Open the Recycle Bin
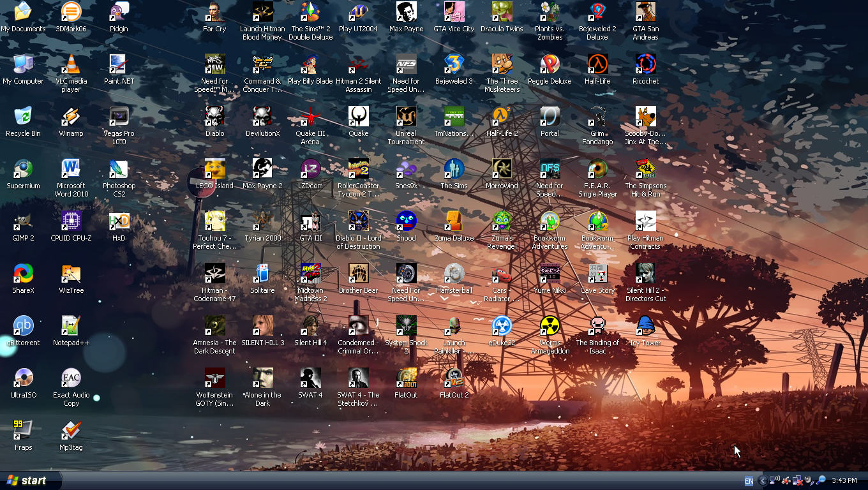868x490 pixels. [x=23, y=116]
